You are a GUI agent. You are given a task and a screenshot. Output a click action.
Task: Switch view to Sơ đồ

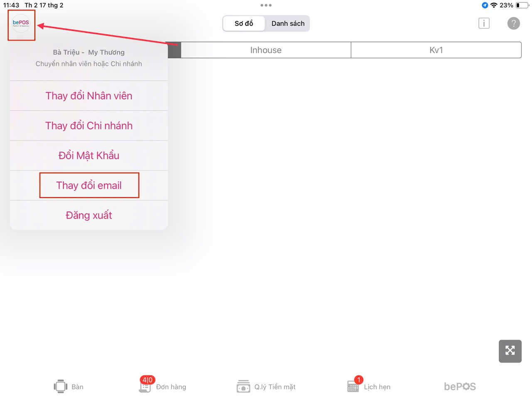coord(244,24)
